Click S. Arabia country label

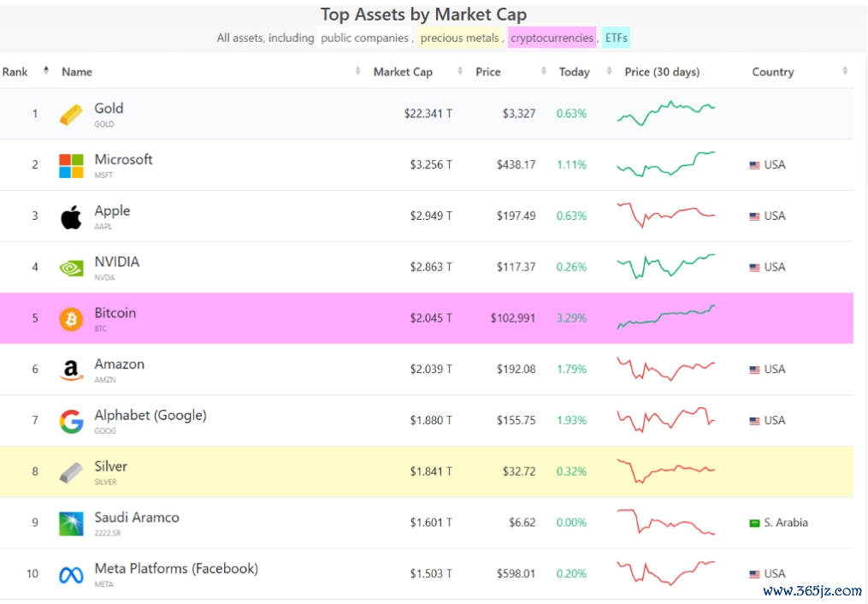pyautogui.click(x=786, y=523)
